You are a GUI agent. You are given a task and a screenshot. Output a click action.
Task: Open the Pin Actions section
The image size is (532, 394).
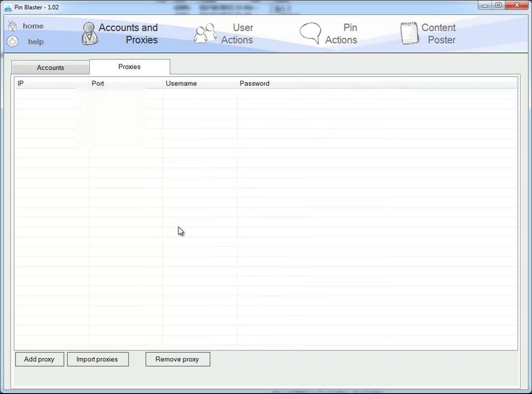(341, 34)
